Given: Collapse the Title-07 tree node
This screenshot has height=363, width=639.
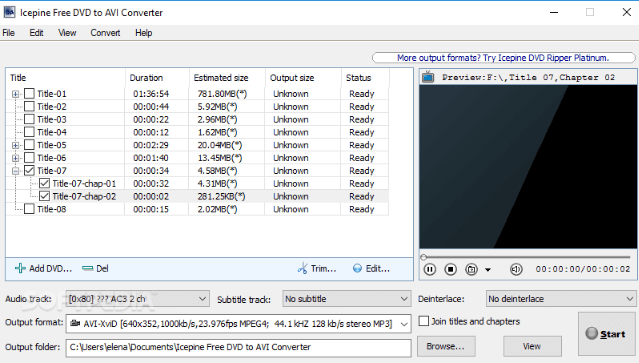Looking at the screenshot, I should [15, 171].
